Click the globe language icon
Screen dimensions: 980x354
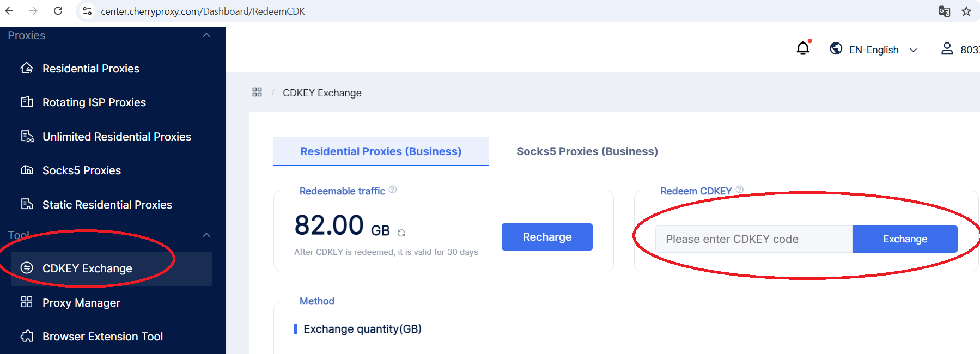pyautogui.click(x=836, y=49)
